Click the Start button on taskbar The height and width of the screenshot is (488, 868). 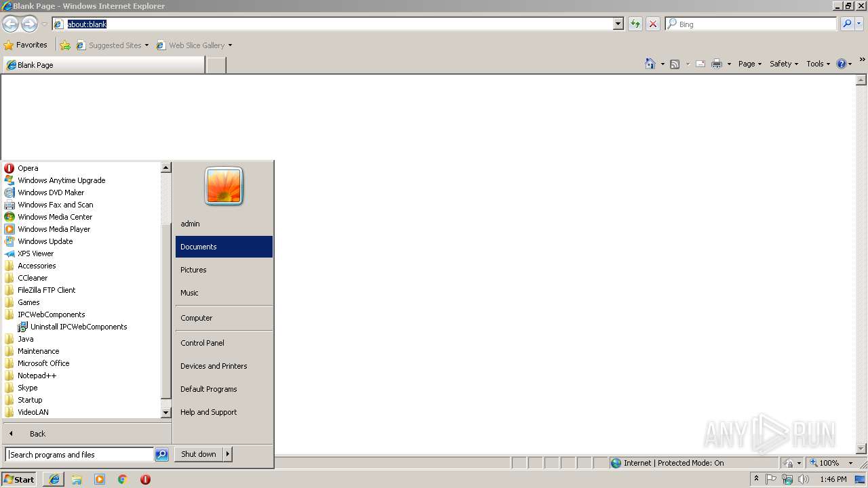coord(19,479)
